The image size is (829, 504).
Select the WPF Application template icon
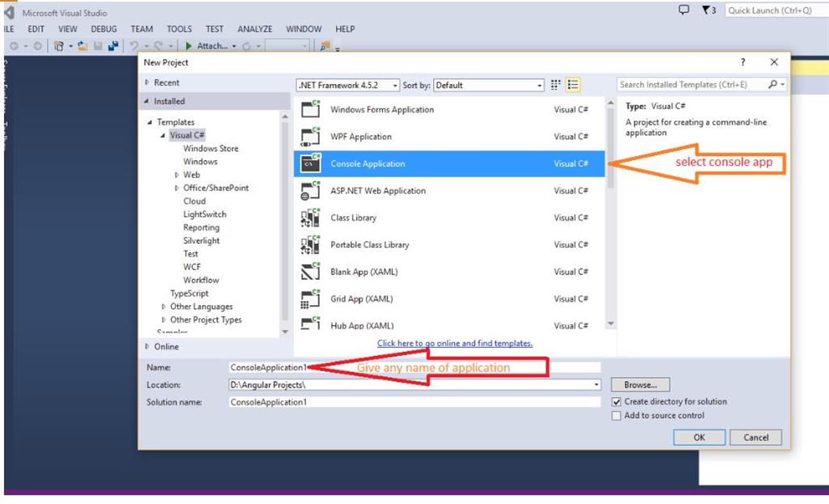[310, 136]
